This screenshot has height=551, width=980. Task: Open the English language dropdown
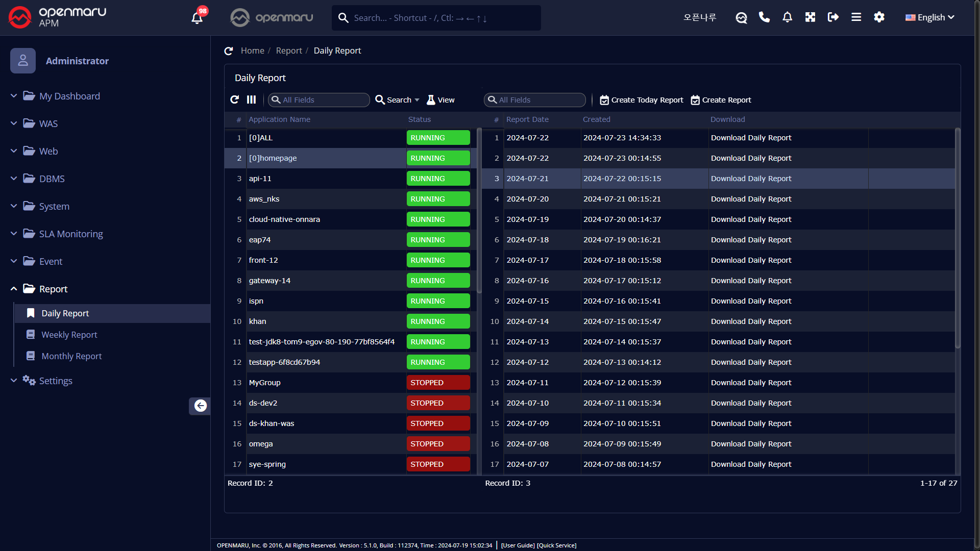click(x=929, y=17)
